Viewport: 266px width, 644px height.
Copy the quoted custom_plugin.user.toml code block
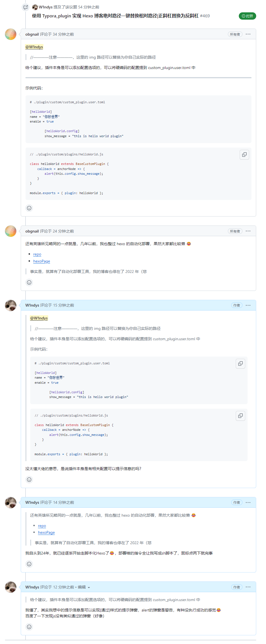click(x=240, y=364)
